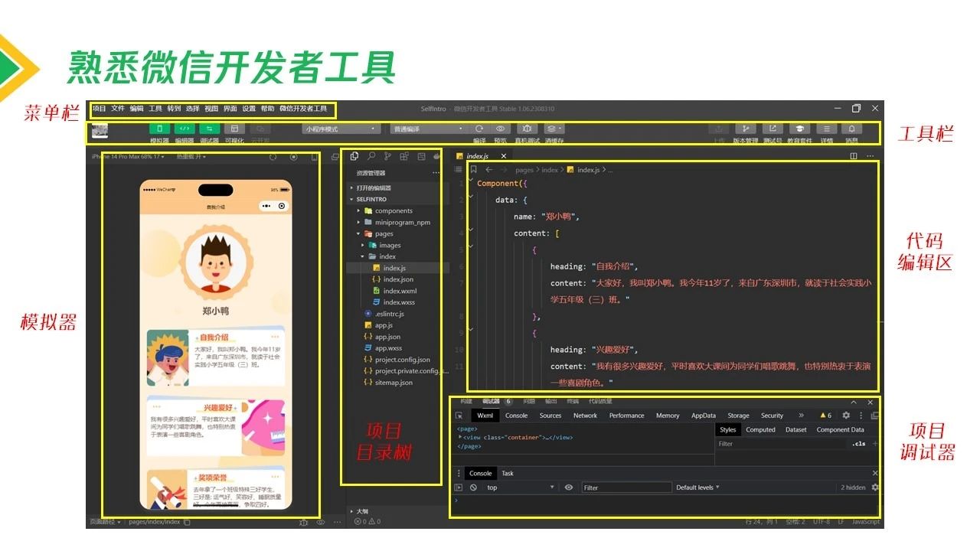Toggle the 模拟器 (simulator) toolbar button
The height and width of the screenshot is (551, 980).
[160, 129]
